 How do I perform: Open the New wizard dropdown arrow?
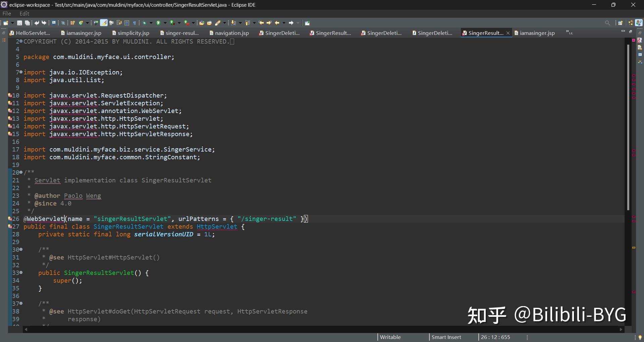[12, 23]
